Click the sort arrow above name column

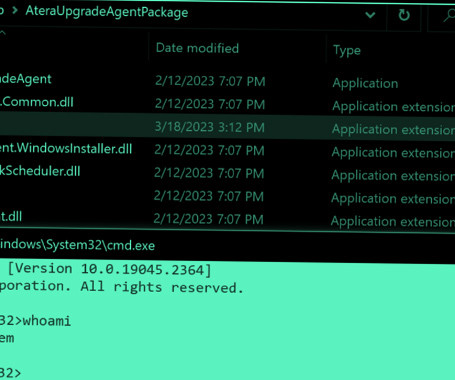coord(3,33)
